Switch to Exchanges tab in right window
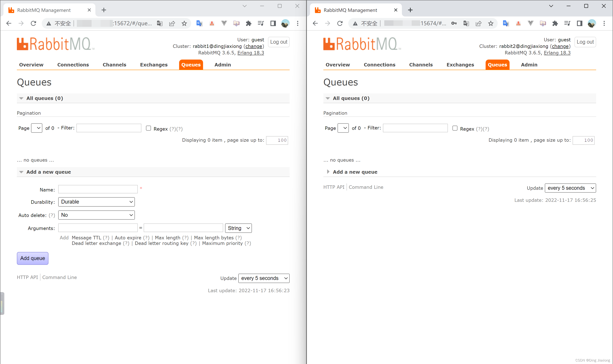The image size is (613, 364). (x=460, y=65)
